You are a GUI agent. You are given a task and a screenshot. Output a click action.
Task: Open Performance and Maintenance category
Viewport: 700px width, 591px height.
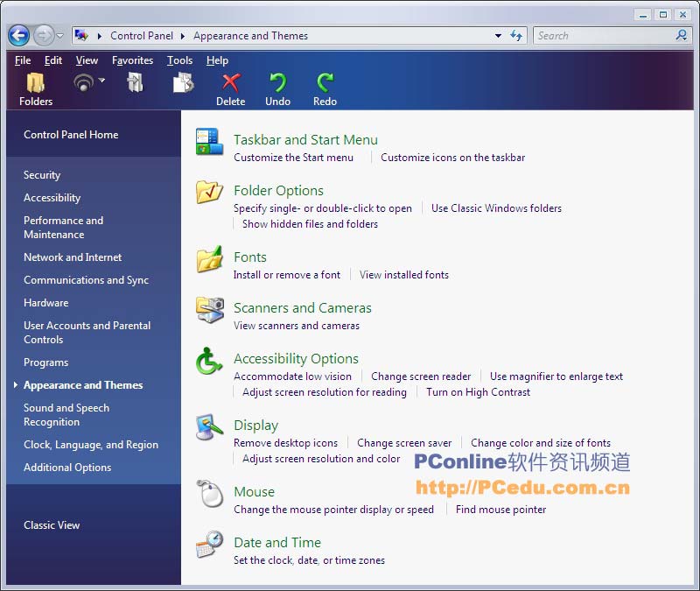[63, 228]
